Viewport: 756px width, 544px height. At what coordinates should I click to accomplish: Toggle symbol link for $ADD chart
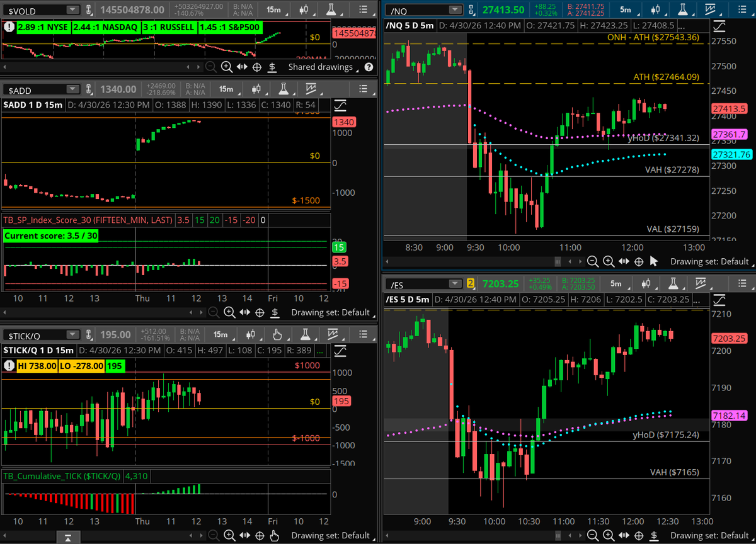[x=89, y=89]
